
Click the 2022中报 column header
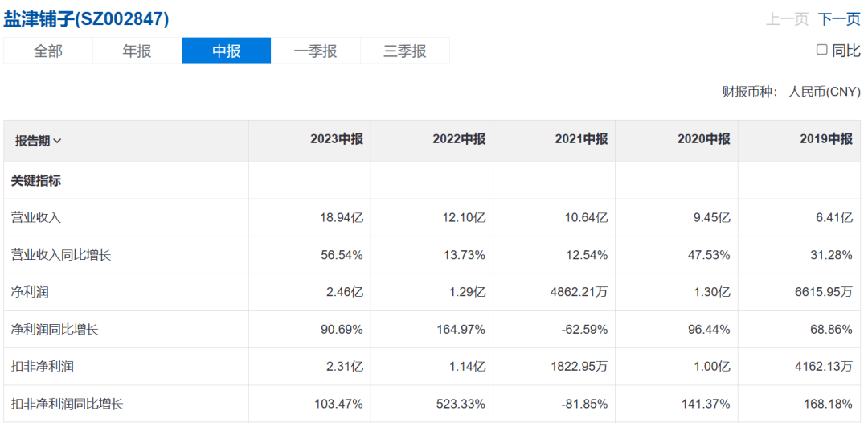[459, 140]
